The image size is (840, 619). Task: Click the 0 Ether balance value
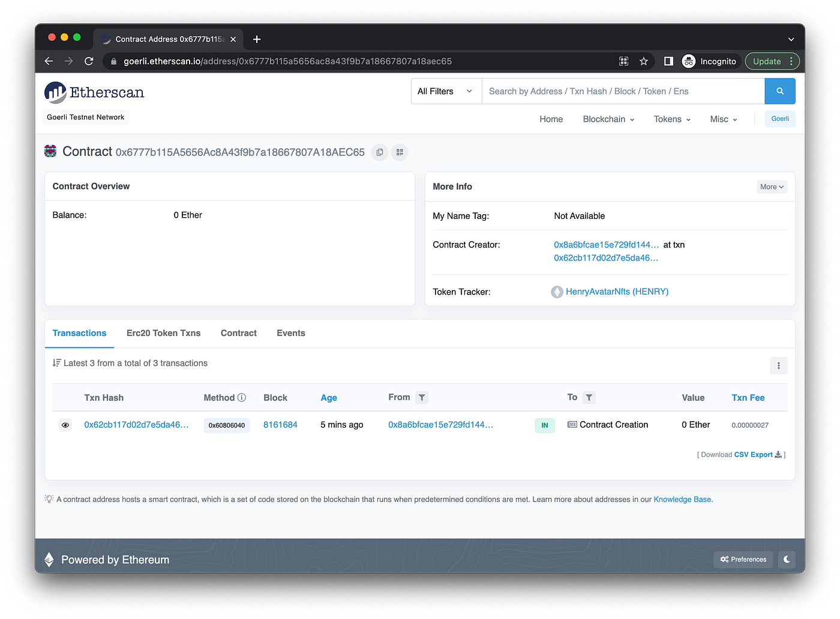188,215
